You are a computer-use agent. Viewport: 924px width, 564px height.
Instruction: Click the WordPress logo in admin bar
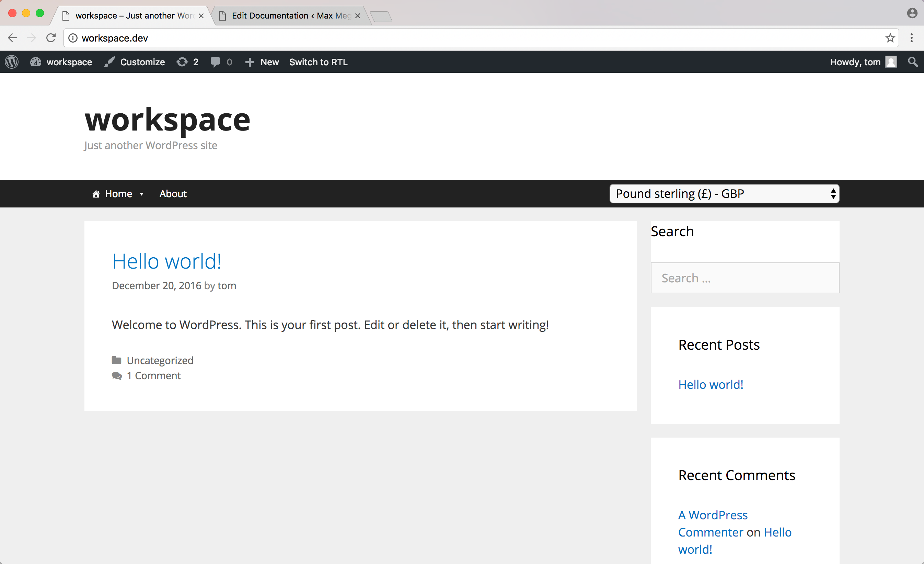pyautogui.click(x=12, y=62)
